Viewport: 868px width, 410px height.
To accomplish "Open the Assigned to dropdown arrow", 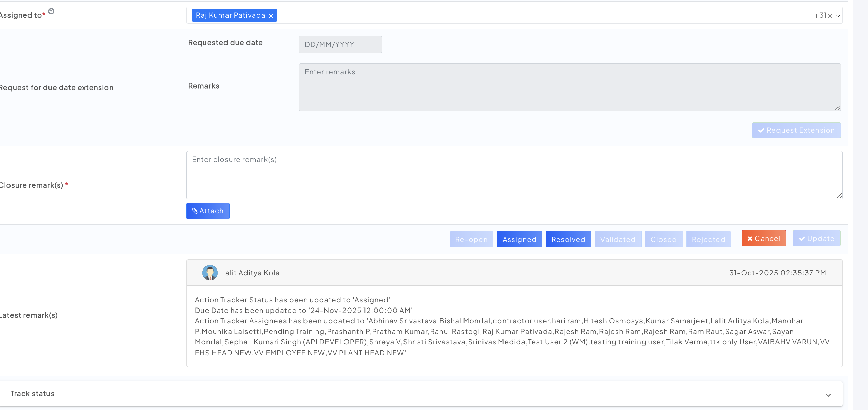I will [x=837, y=16].
